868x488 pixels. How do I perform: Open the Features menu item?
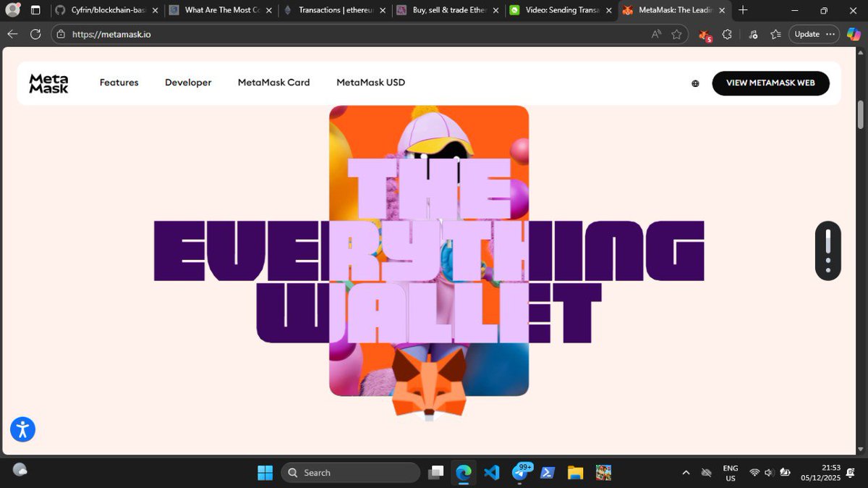coord(119,83)
